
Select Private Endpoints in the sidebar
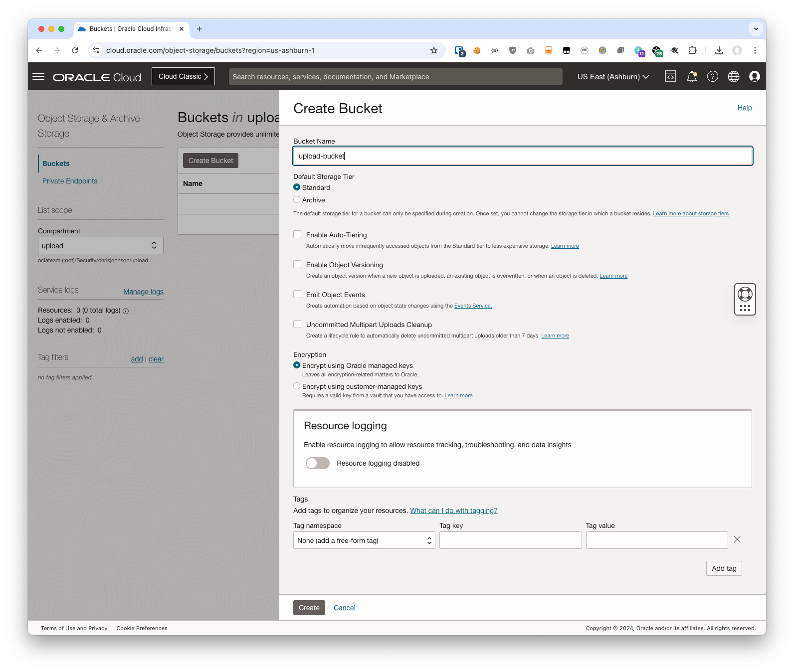click(x=70, y=181)
